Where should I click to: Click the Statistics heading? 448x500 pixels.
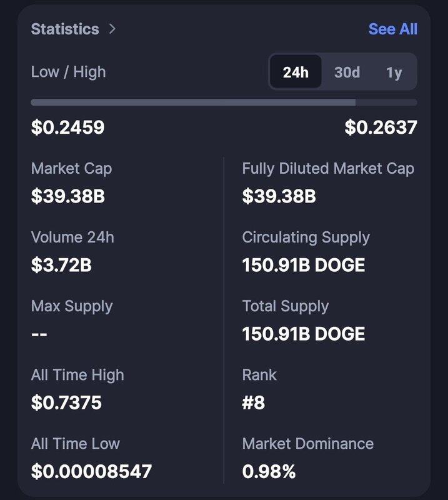click(x=65, y=29)
